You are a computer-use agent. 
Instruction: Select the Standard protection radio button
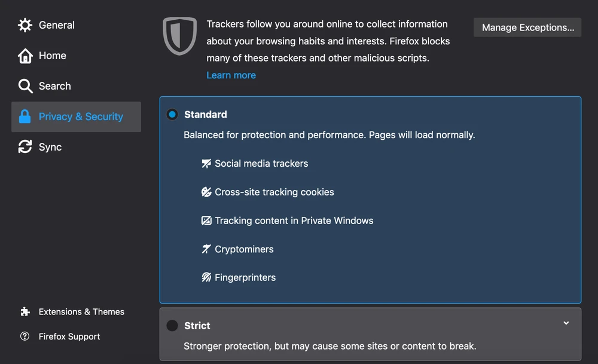click(172, 114)
